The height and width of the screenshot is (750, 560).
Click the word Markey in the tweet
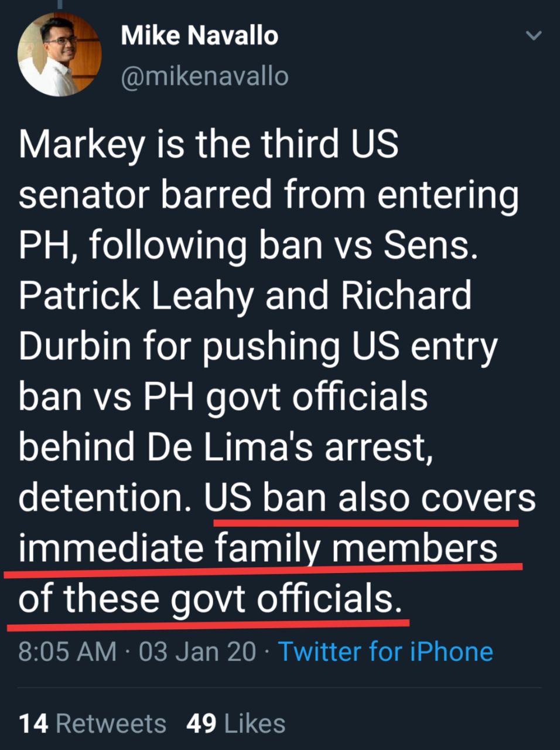(x=80, y=145)
